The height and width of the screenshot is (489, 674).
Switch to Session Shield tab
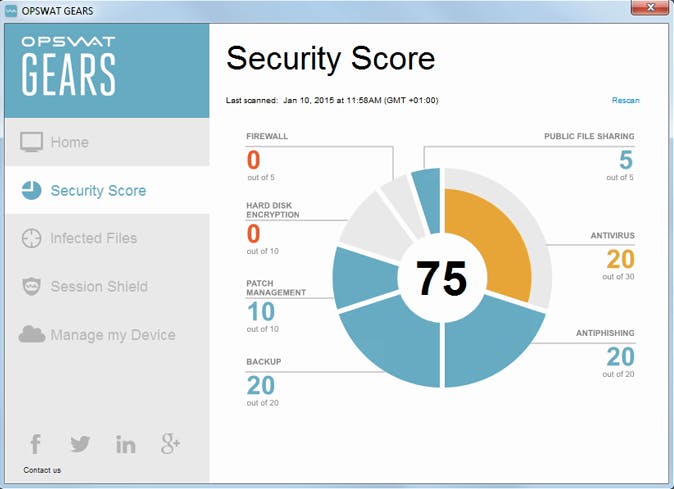pyautogui.click(x=107, y=286)
